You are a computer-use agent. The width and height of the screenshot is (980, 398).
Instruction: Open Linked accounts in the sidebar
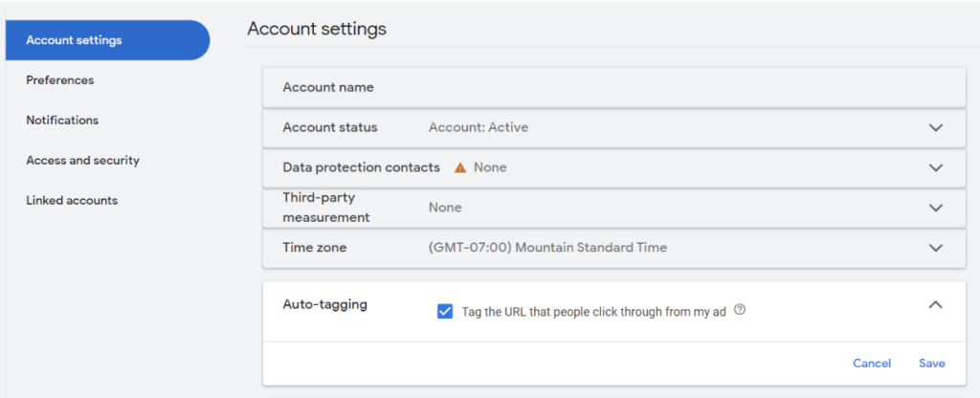[x=72, y=201]
